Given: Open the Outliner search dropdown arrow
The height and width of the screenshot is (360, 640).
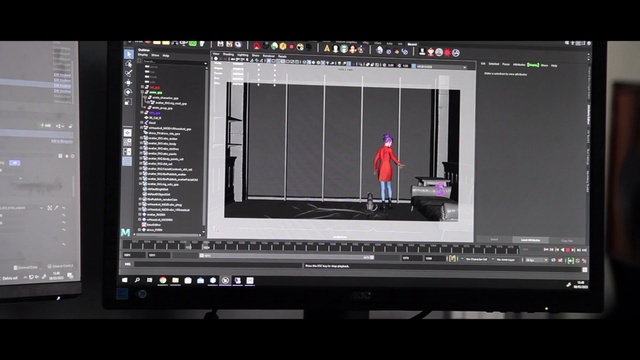Looking at the screenshot, I should (x=205, y=63).
